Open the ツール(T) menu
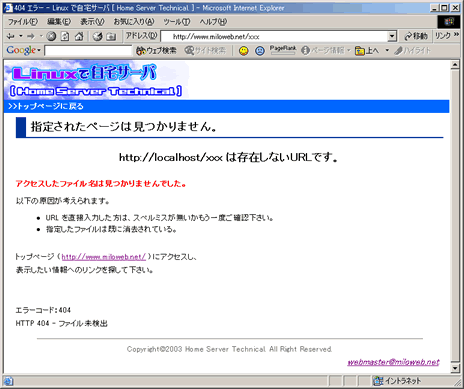Viewport: 464px width, 389px height. click(x=177, y=22)
